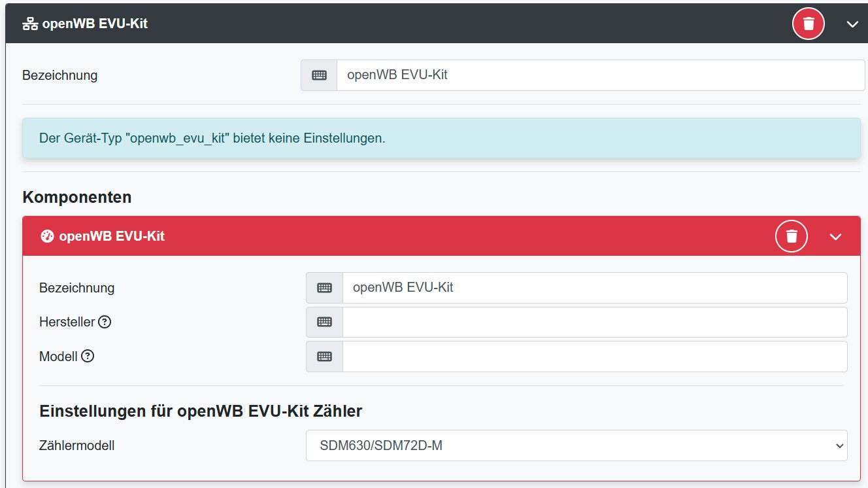
Task: Collapse the openWB EVU-Kit device panel chevron
Action: (x=852, y=24)
